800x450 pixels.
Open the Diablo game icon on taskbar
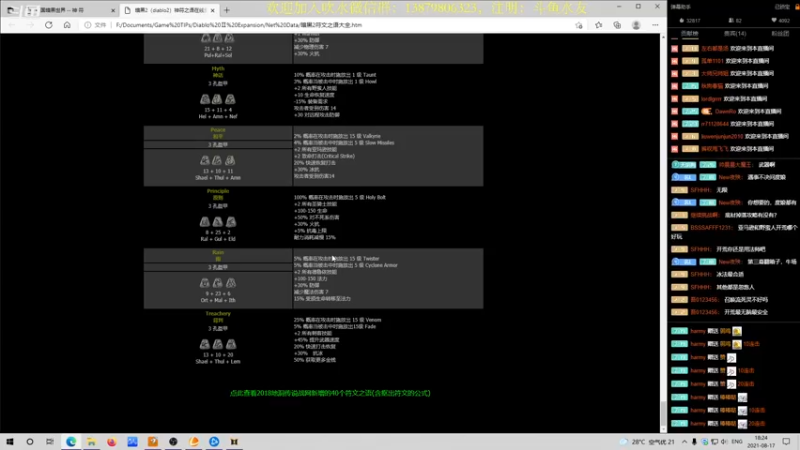click(234, 442)
